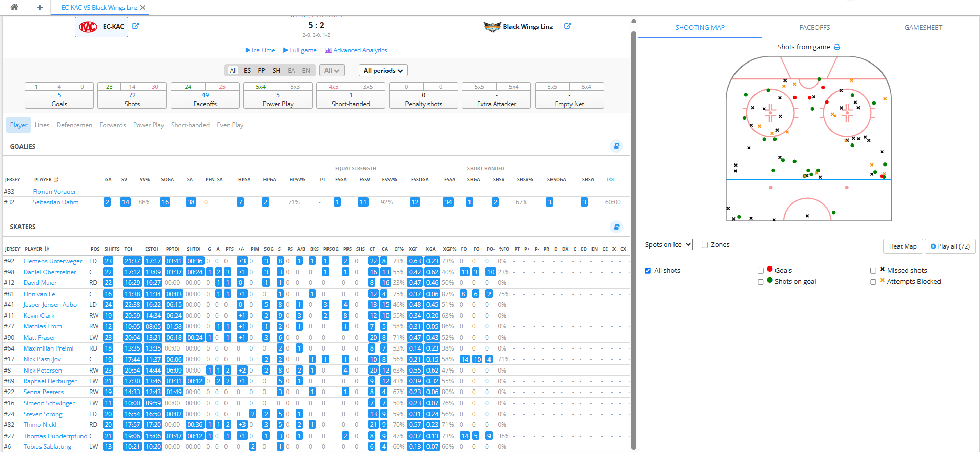Open Black Wings Linz external link icon
The width and height of the screenshot is (980, 452).
pos(567,26)
